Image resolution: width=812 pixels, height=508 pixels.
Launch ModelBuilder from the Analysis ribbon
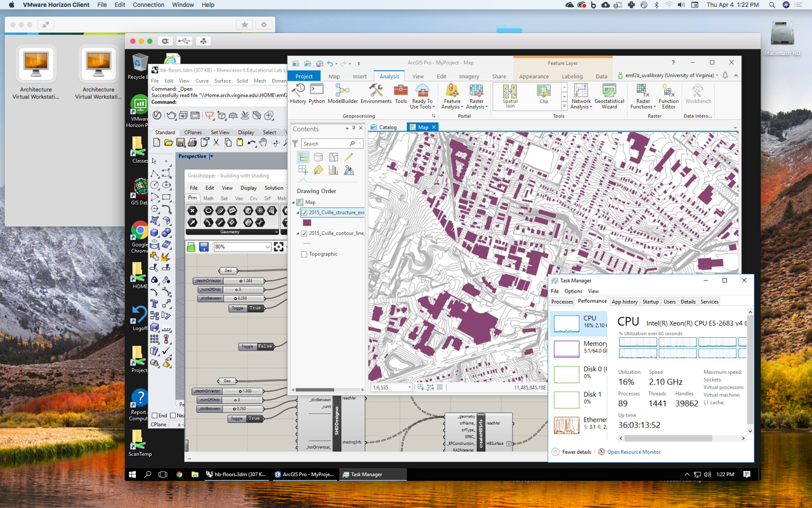point(343,95)
